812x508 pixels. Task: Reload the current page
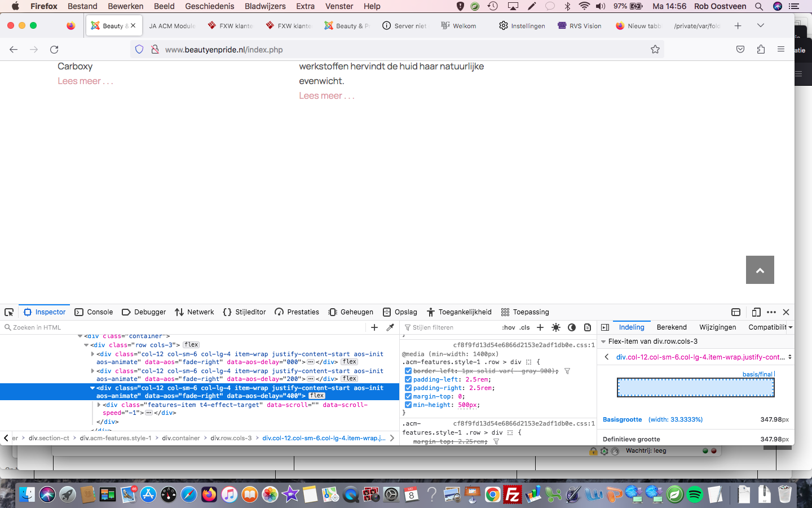(54, 50)
